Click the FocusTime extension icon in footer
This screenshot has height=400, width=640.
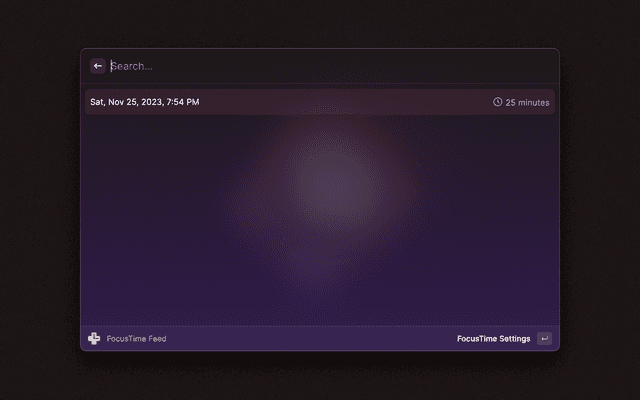[x=94, y=339]
